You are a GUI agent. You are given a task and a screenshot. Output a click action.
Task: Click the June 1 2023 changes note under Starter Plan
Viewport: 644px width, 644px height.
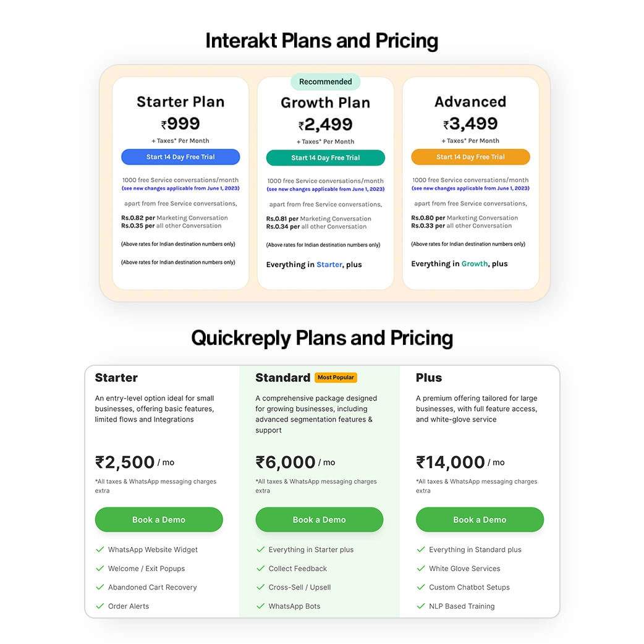click(180, 187)
